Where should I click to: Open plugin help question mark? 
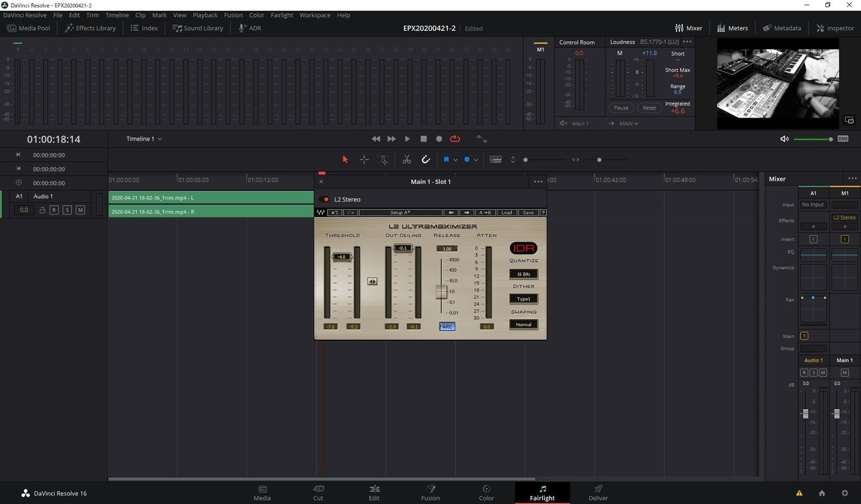(543, 212)
